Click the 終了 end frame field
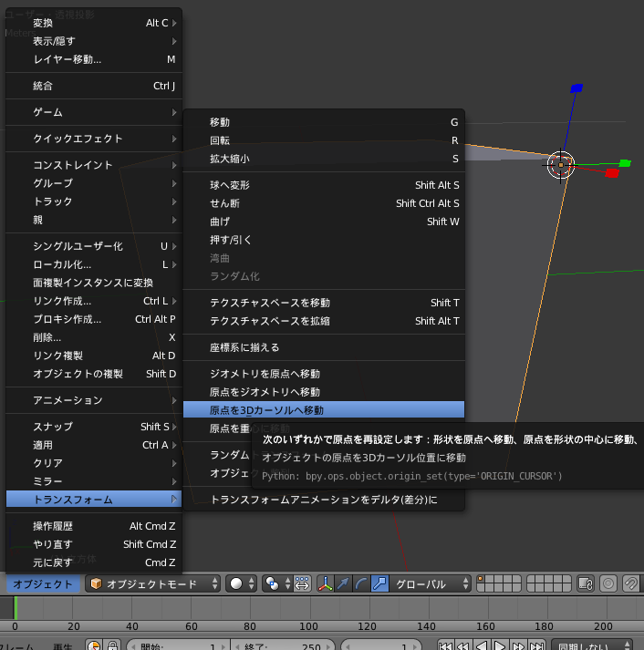 283,645
